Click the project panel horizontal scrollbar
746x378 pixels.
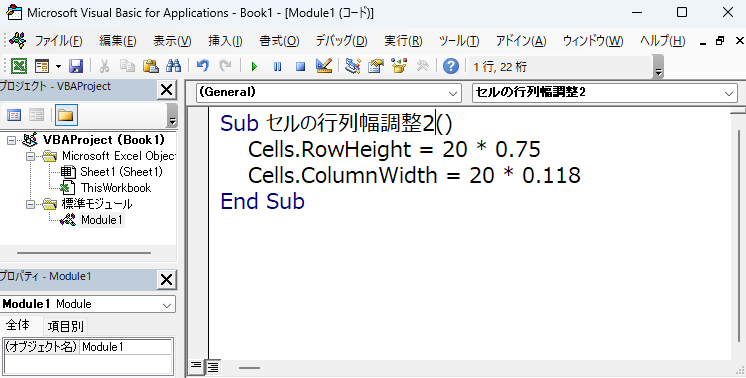(x=84, y=253)
